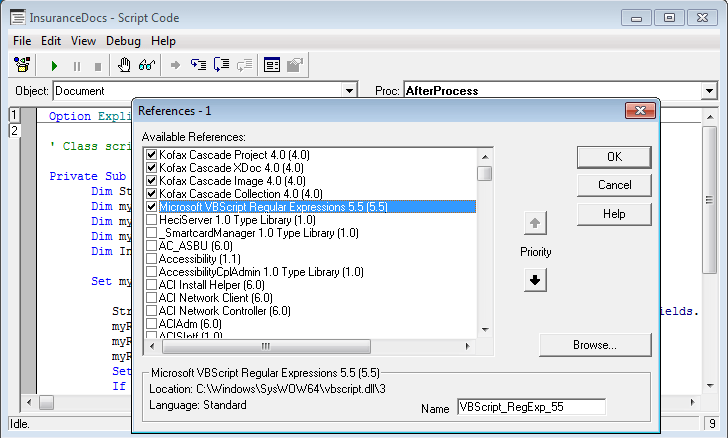Click the Step Into toolbar icon

click(x=198, y=65)
